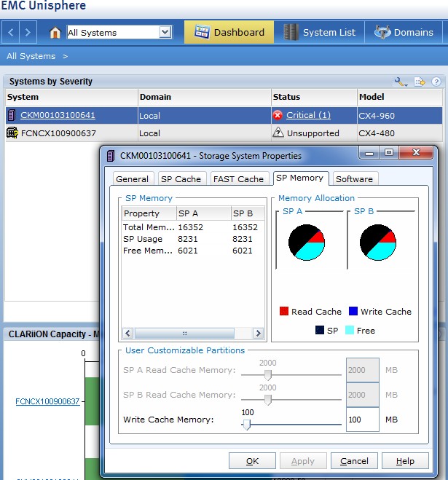Click the SP A memory pie chart
Image resolution: width=448 pixels, height=480 pixels.
(x=307, y=243)
